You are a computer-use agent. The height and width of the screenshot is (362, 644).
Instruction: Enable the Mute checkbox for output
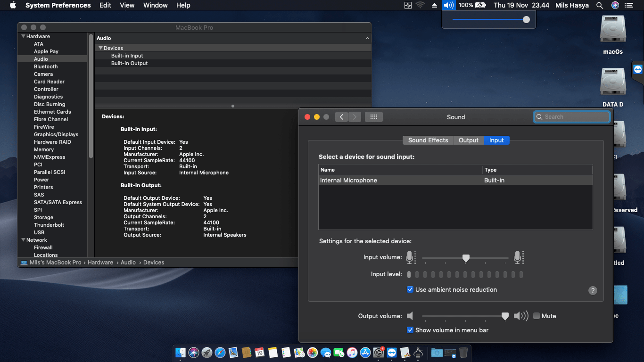pyautogui.click(x=536, y=316)
